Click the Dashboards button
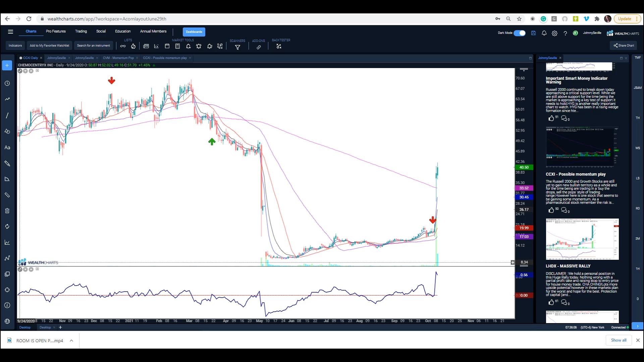Viewport: 644px width, 362px height. point(194,32)
